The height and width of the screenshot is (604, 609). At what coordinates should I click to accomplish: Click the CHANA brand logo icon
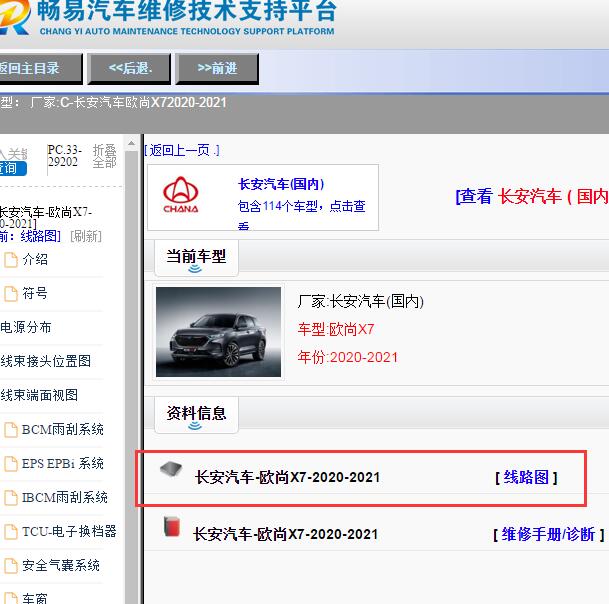click(x=181, y=195)
